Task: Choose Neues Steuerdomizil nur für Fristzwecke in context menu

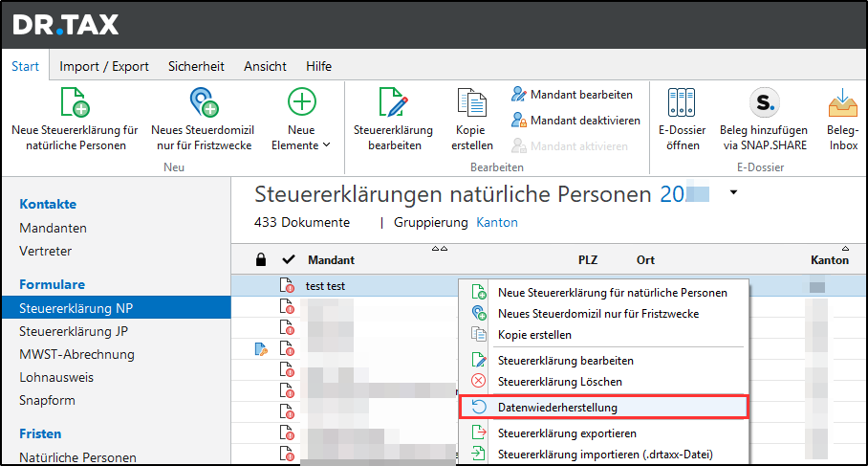Action: (x=604, y=314)
